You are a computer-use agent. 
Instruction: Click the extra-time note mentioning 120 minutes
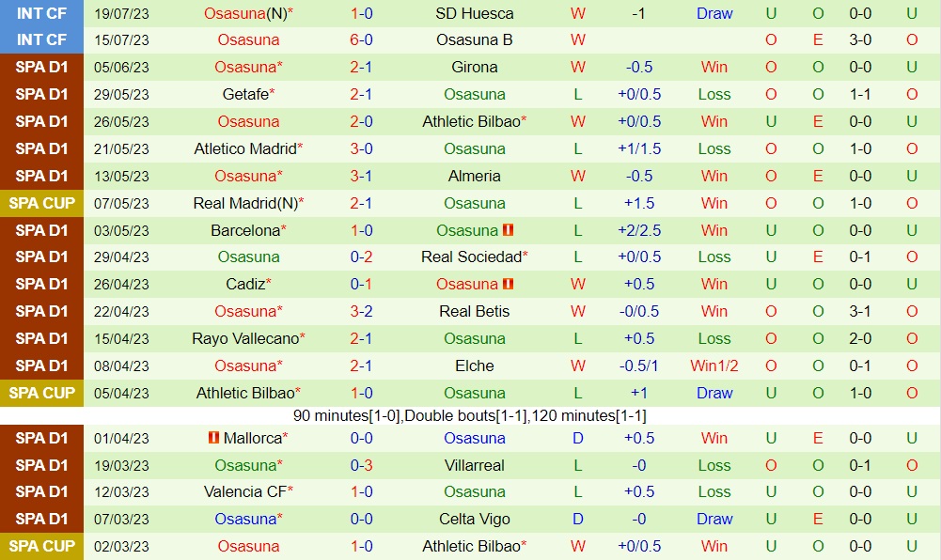[469, 415]
